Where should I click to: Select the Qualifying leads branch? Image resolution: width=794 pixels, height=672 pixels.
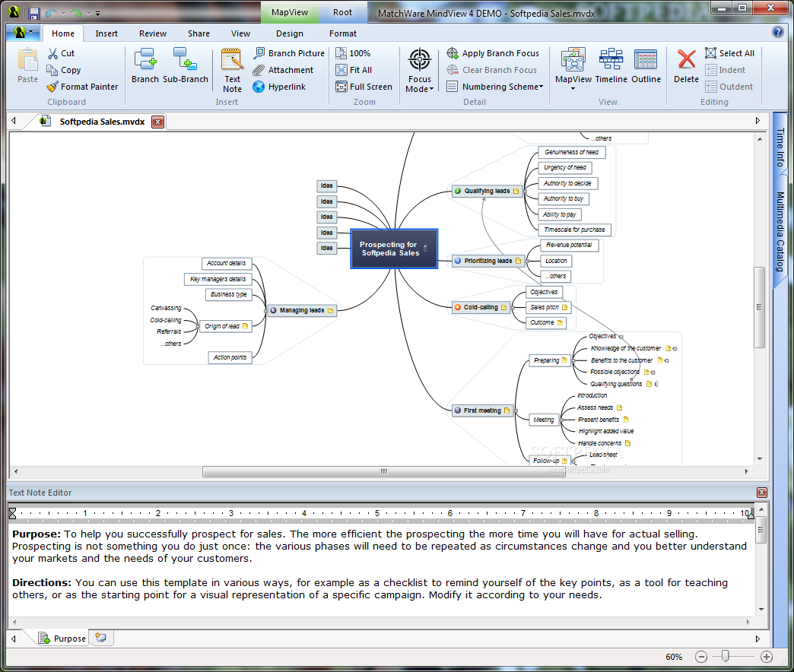pos(487,192)
